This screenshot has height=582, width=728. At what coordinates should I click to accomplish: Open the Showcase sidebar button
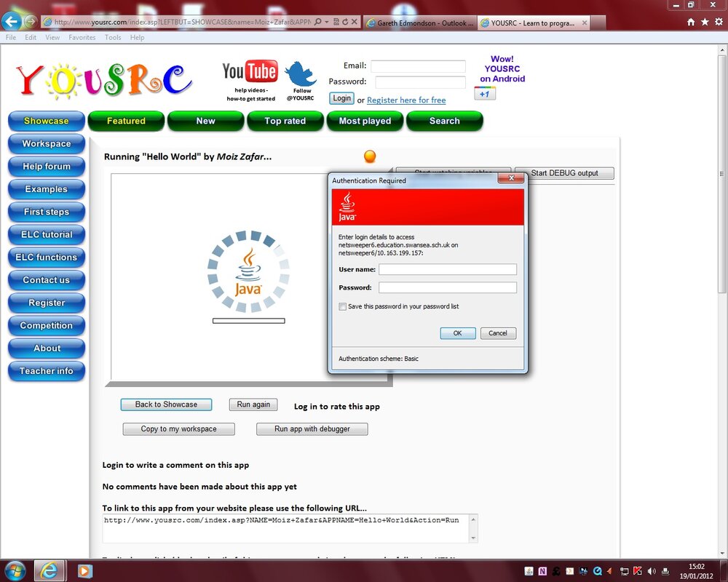47,121
